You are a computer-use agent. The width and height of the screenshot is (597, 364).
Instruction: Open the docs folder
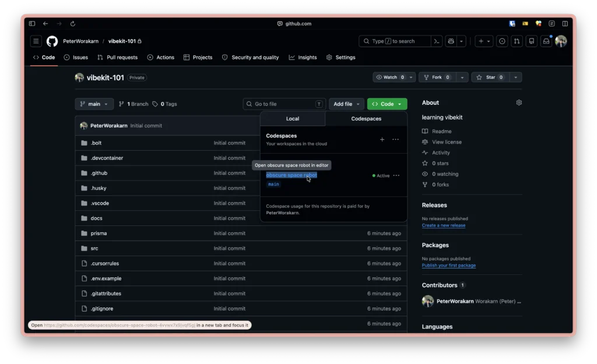pyautogui.click(x=96, y=218)
